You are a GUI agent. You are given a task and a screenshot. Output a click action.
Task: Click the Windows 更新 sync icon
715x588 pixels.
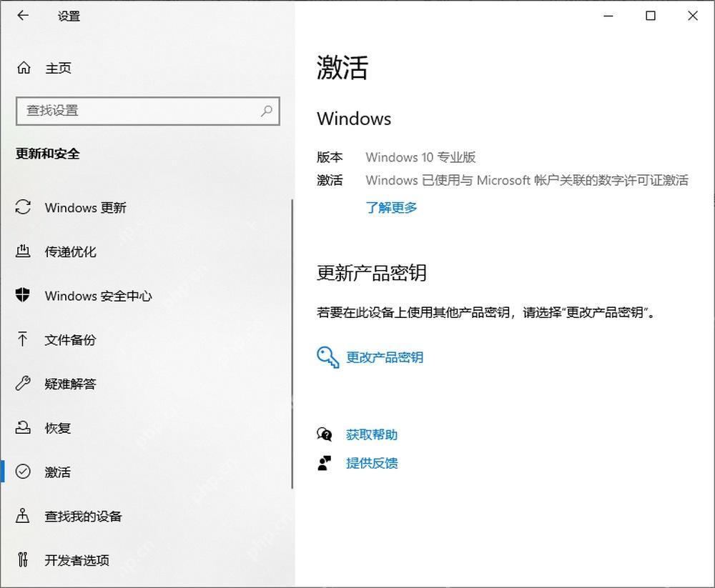(x=23, y=207)
